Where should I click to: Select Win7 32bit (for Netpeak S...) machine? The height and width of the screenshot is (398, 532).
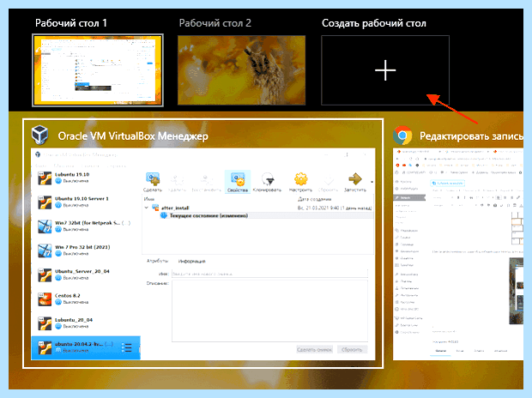pos(86,226)
